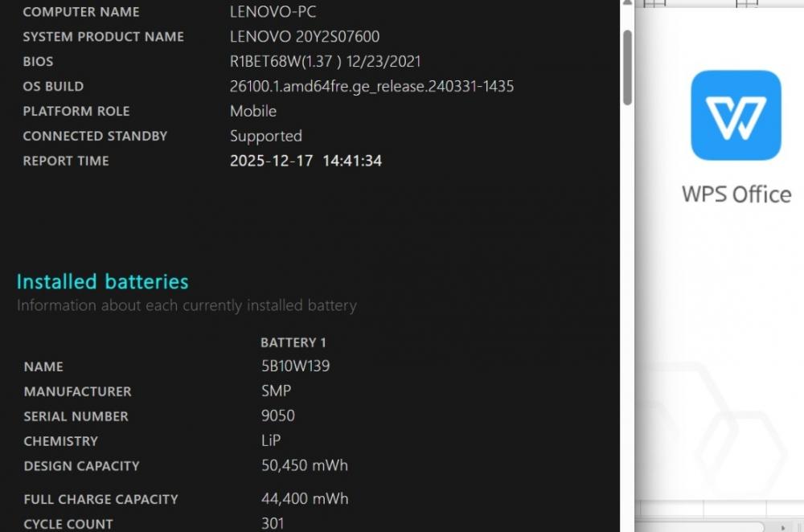Click the manufacturer value SMP
The image size is (804, 532).
(276, 391)
